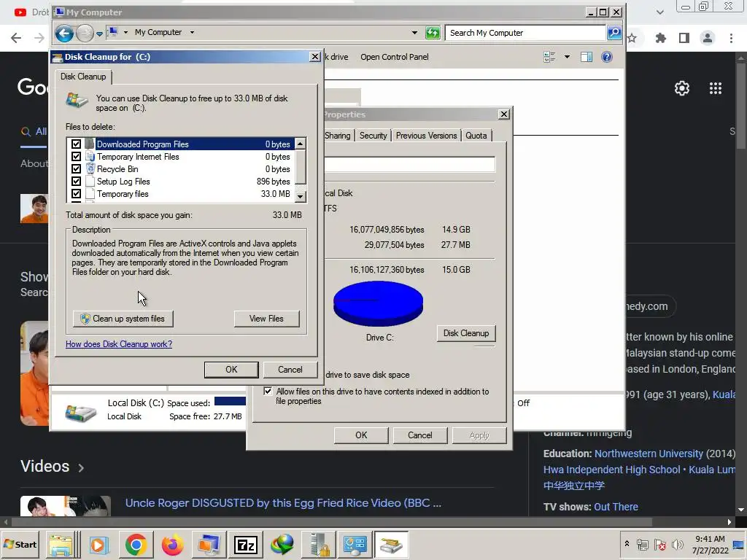The height and width of the screenshot is (560, 747).
Task: Open 7-Zip from taskbar
Action: coord(246,545)
